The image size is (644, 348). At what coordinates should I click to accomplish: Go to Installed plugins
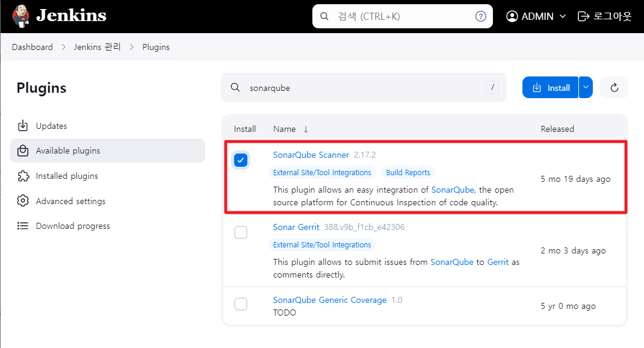pos(107,176)
